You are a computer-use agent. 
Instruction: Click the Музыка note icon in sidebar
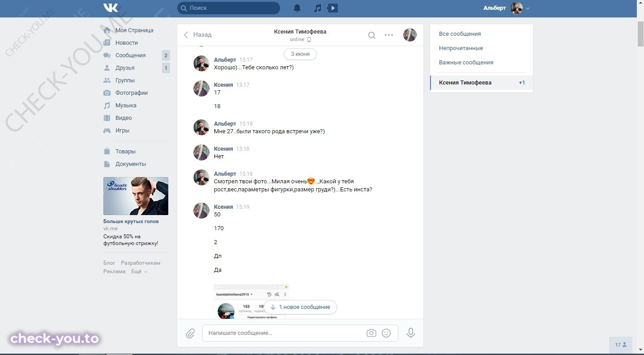107,106
